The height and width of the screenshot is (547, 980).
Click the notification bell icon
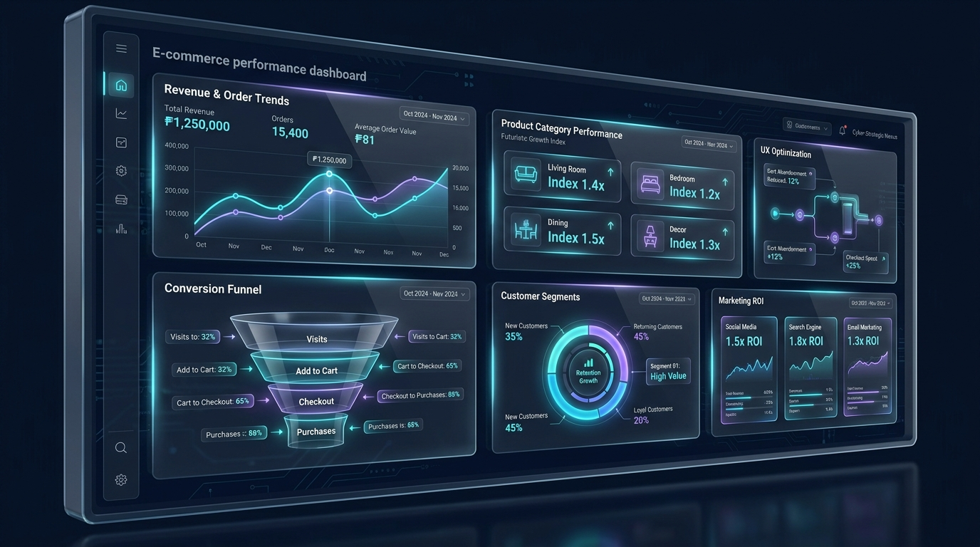click(x=843, y=130)
